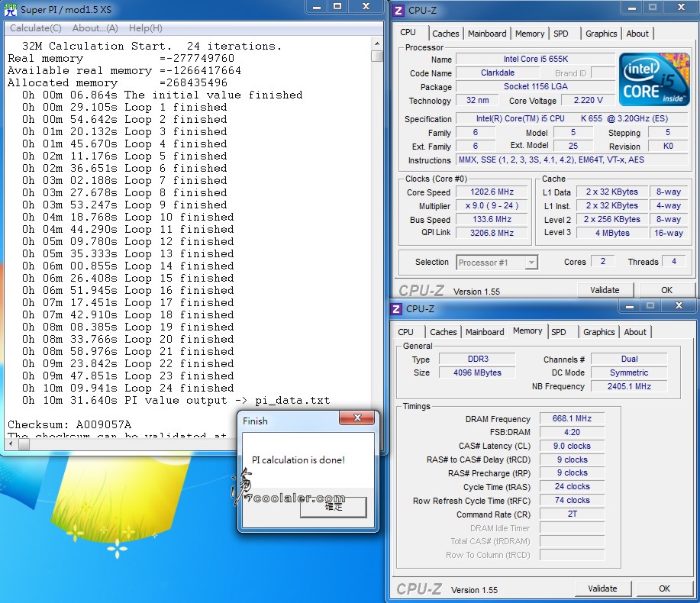Viewport: 700px width, 603px height.
Task: Switch to Memory tab in upper CPU-Z window
Action: tap(530, 34)
